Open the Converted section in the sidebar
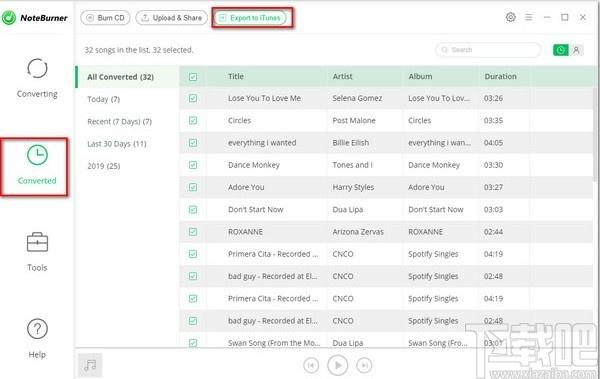 [37, 165]
